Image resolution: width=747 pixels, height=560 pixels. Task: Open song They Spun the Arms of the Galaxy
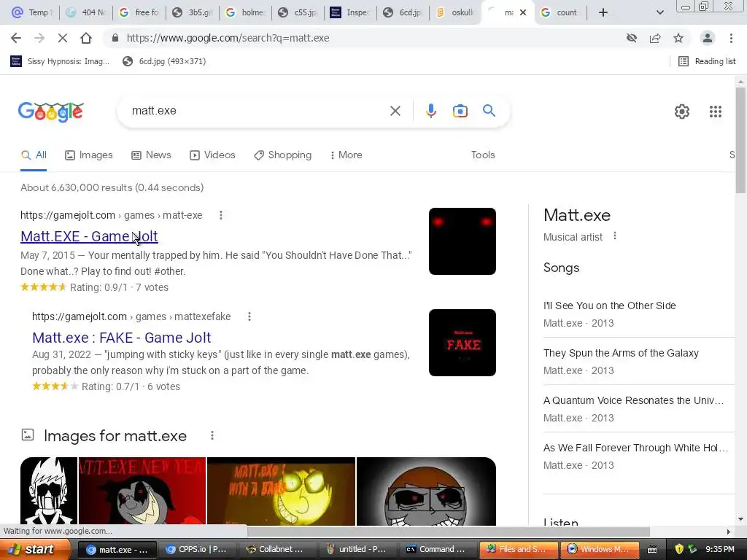click(x=621, y=353)
